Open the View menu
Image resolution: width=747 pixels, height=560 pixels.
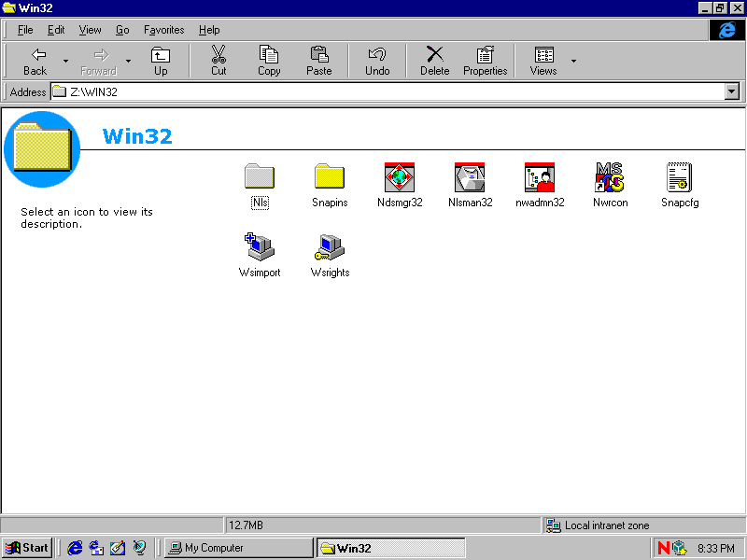pyautogui.click(x=90, y=30)
